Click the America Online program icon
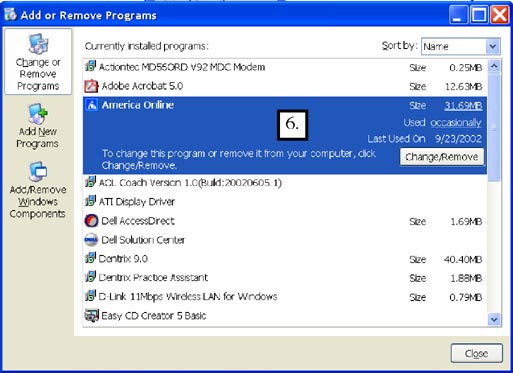Image resolution: width=513 pixels, height=373 pixels. pos(91,105)
